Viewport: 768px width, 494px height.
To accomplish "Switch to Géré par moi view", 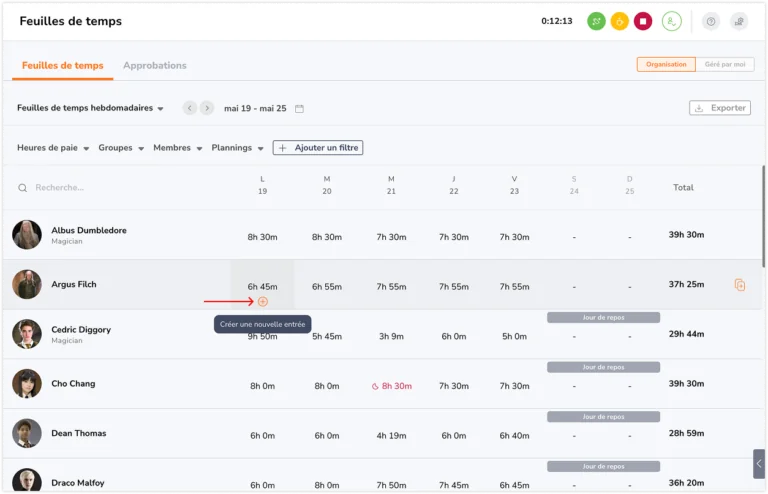I will coord(725,64).
